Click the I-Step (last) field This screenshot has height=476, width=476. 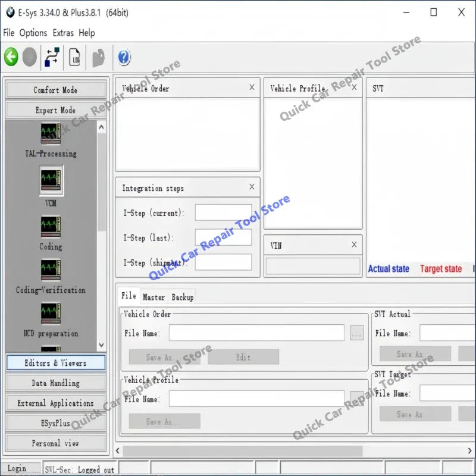click(224, 237)
